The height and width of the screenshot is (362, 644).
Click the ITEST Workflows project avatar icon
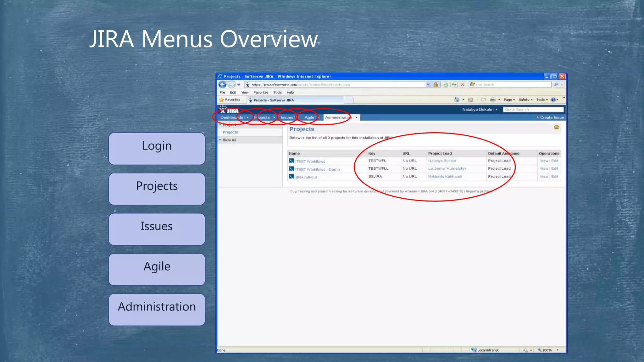[291, 161]
